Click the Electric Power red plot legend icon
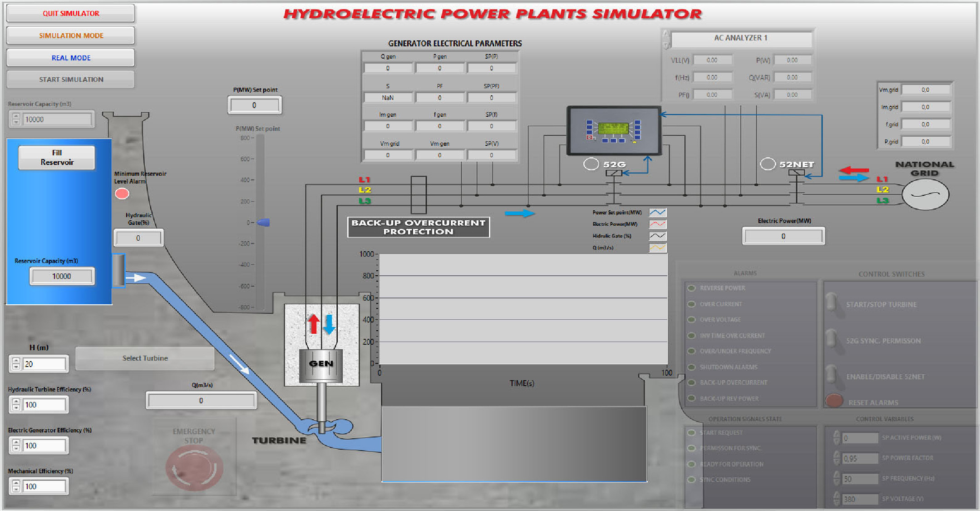Image resolution: width=980 pixels, height=511 pixels. [657, 224]
